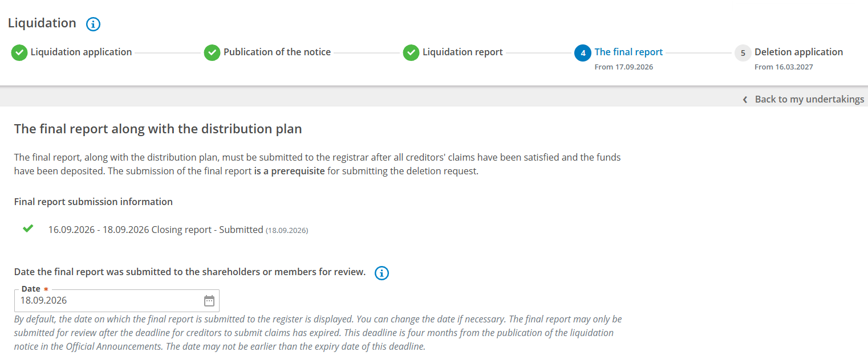Click the green check beside Liquidation report
The width and height of the screenshot is (868, 360).
[411, 53]
